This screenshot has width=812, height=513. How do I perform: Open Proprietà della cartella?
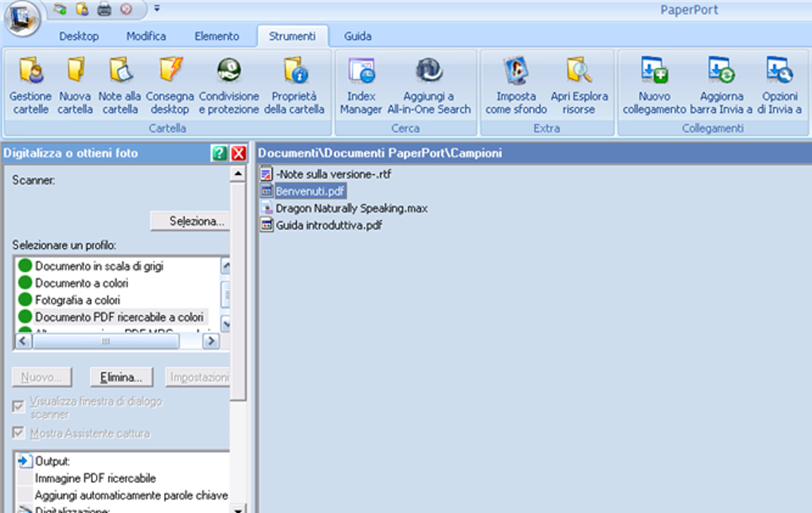pos(294,86)
